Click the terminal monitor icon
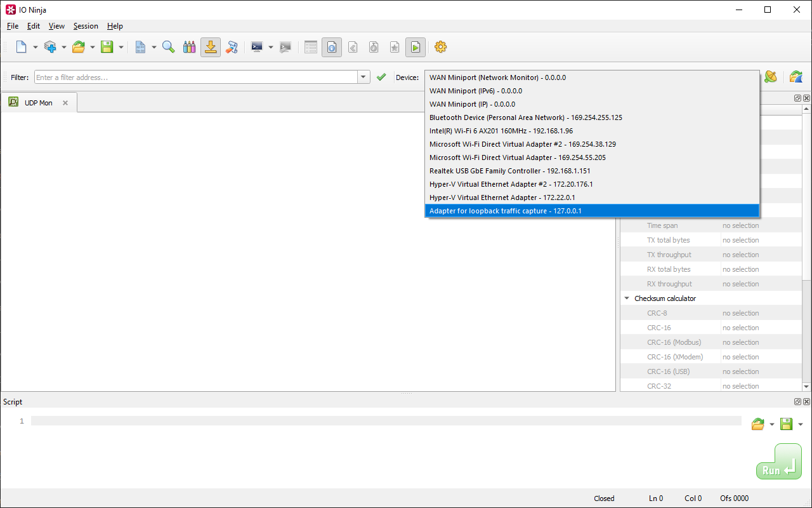The width and height of the screenshot is (812, 508). [x=257, y=47]
